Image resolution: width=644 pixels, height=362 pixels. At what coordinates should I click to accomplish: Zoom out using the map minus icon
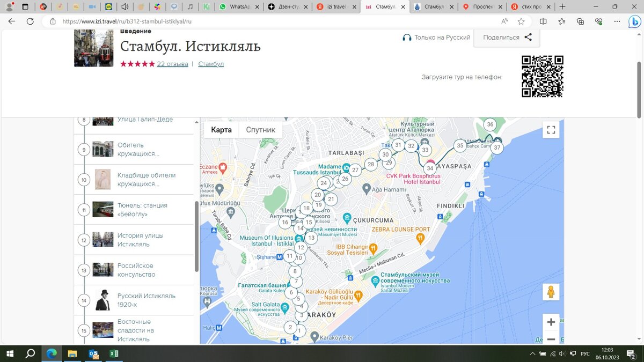[551, 339]
